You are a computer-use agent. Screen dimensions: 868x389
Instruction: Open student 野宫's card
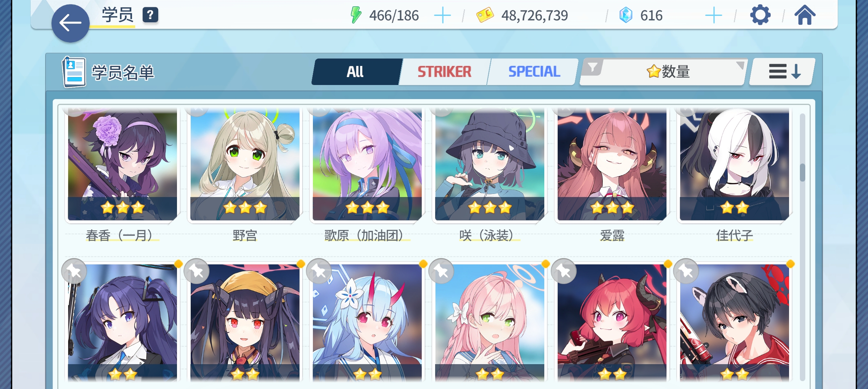pyautogui.click(x=245, y=166)
